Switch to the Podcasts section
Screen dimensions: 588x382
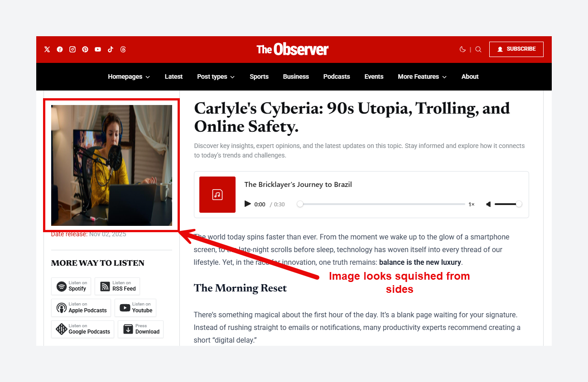[x=336, y=77]
